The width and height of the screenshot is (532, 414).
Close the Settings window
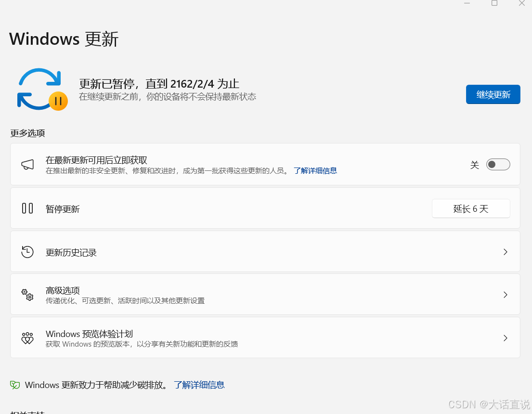tap(522, 3)
